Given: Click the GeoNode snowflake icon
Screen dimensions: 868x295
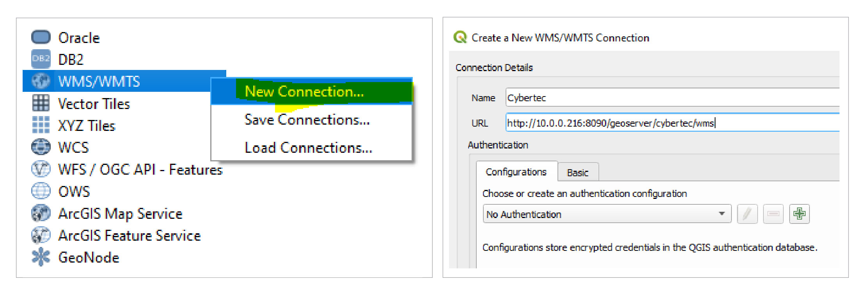Looking at the screenshot, I should pyautogui.click(x=41, y=257).
